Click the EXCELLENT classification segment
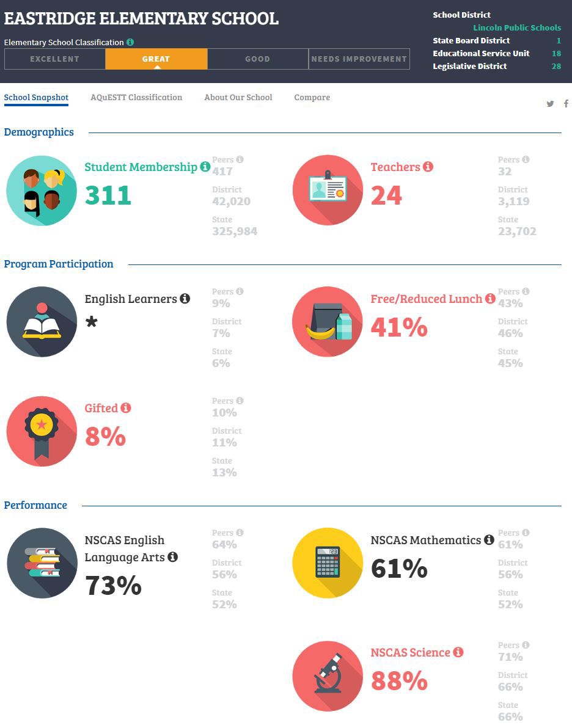Image resolution: width=572 pixels, height=728 pixels. [x=55, y=59]
